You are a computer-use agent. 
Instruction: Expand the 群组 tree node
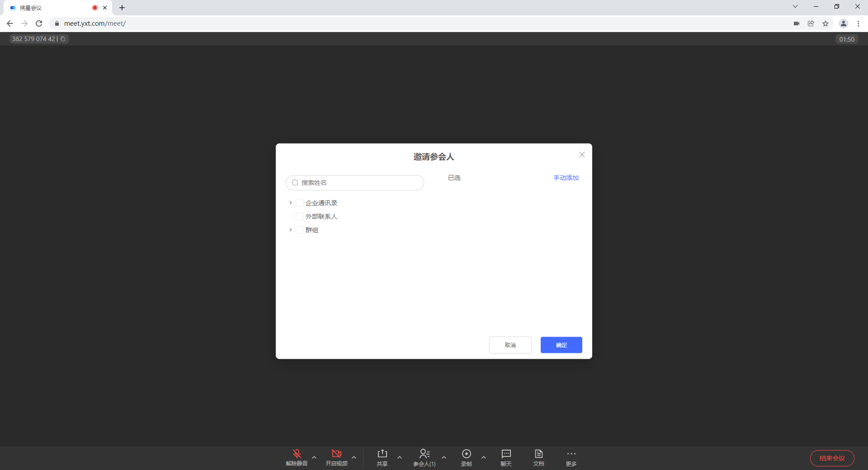tap(290, 230)
